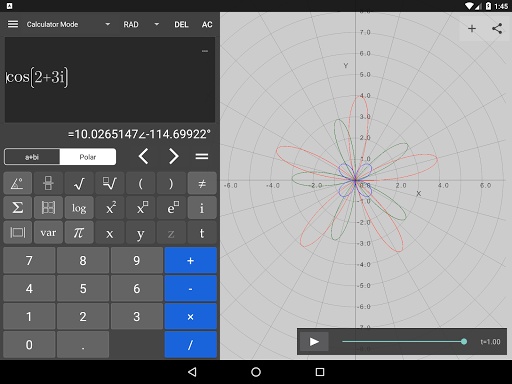
Task: Share the polar graph
Action: coord(497,29)
